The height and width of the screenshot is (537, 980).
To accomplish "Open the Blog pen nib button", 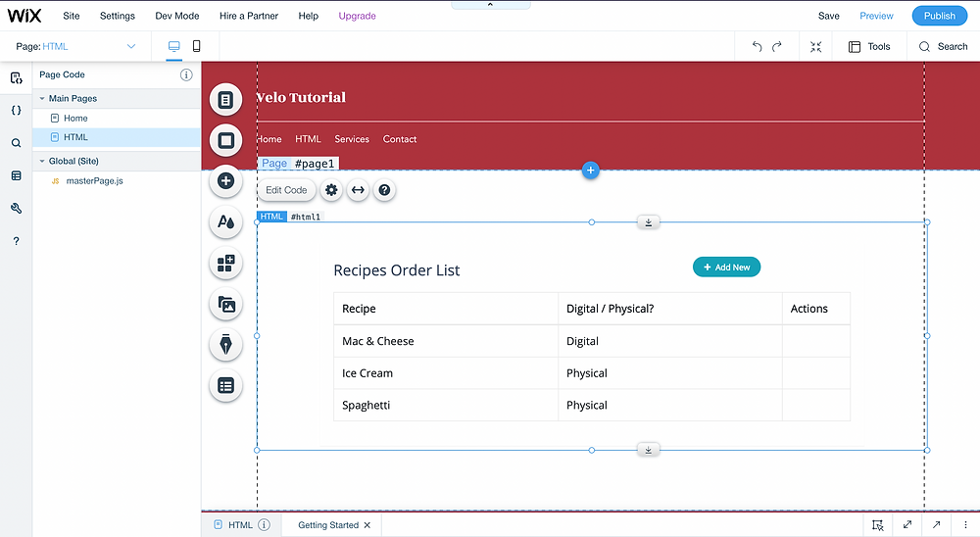I will [x=225, y=345].
